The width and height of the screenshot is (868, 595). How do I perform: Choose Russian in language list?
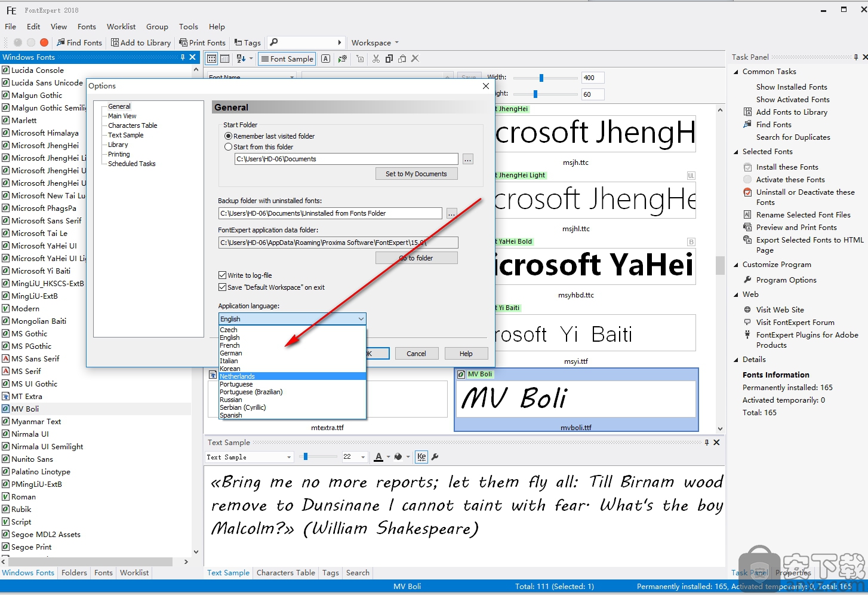click(293, 400)
